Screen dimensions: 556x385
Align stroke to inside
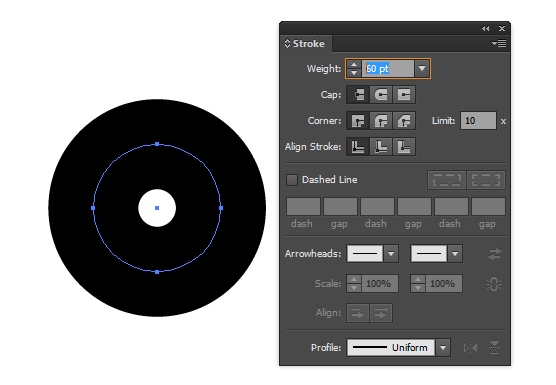pos(381,147)
